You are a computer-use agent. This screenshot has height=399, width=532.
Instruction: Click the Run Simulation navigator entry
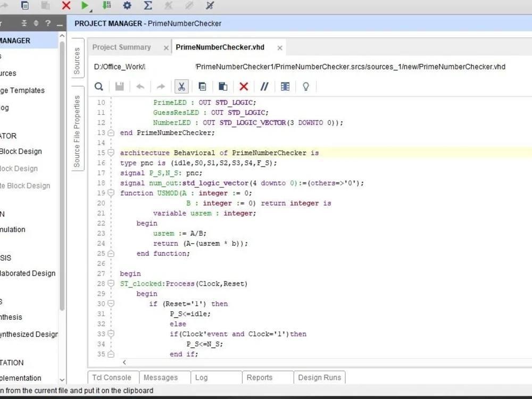13,229
